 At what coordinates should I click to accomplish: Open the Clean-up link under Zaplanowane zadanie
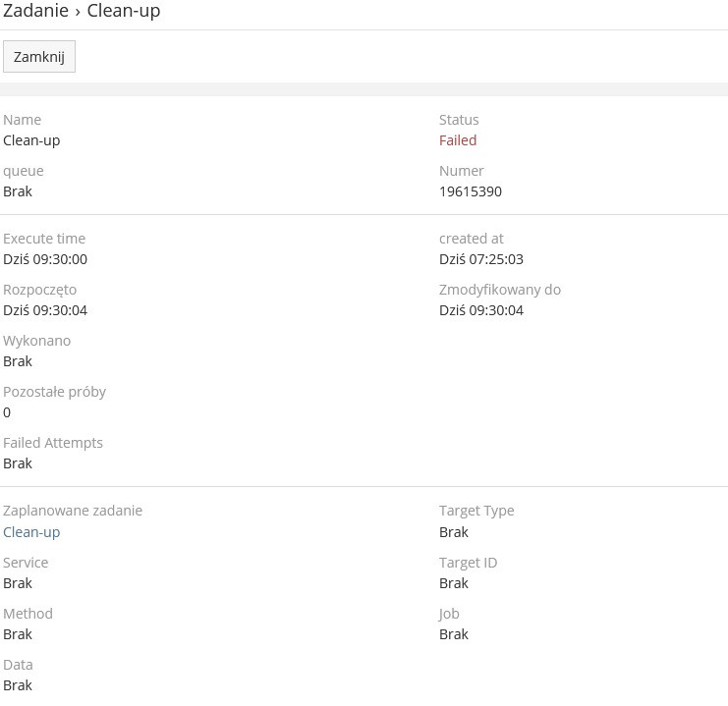pos(31,532)
